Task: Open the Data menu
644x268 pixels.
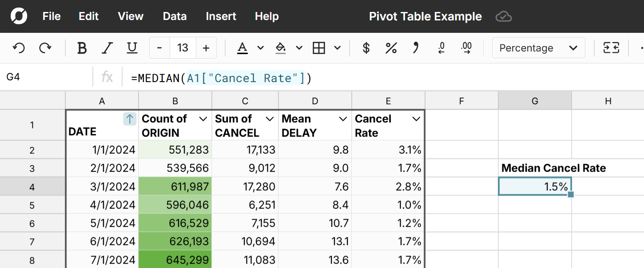Action: point(175,16)
